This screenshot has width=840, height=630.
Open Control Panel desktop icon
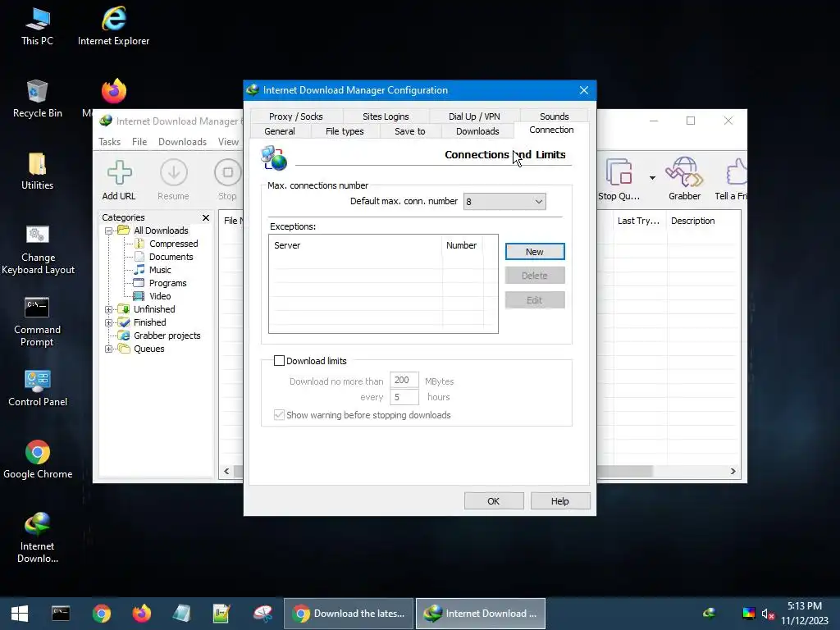[x=38, y=388]
